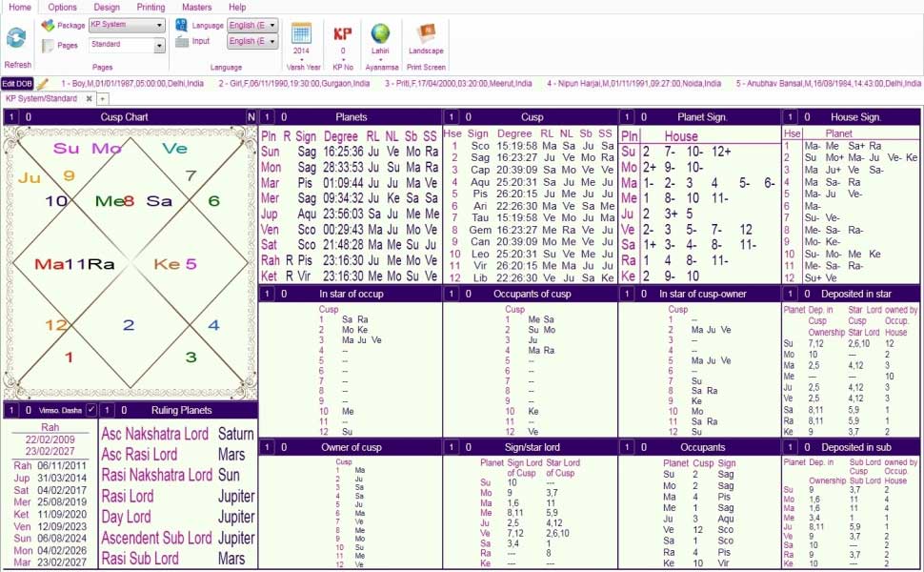Select record 5 - Anubhav Bansal, Delhi

[828, 84]
